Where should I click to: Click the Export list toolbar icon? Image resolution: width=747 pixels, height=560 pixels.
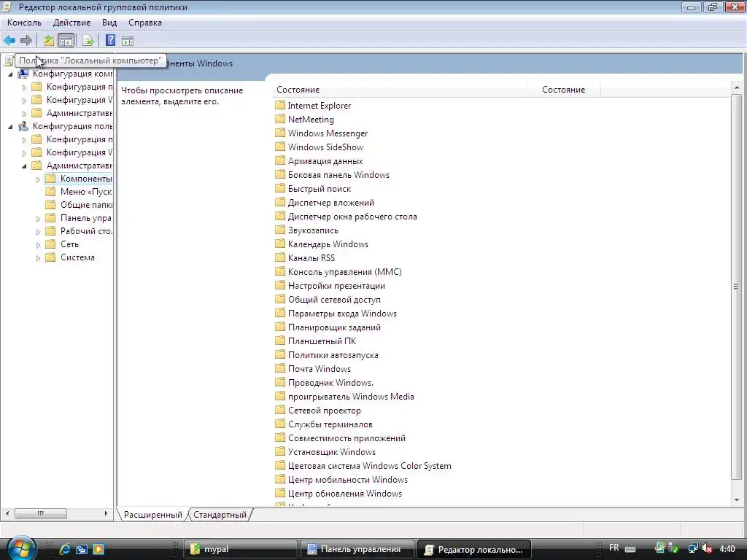[88, 41]
